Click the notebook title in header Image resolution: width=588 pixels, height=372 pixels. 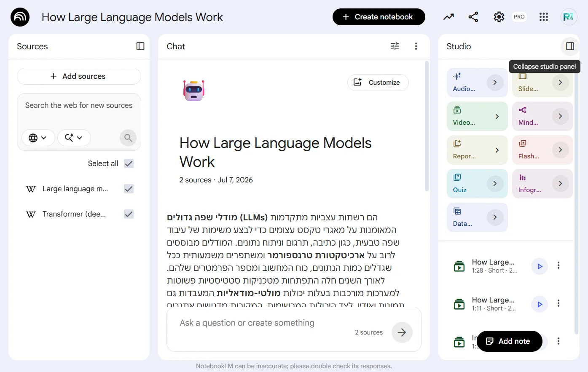[132, 17]
